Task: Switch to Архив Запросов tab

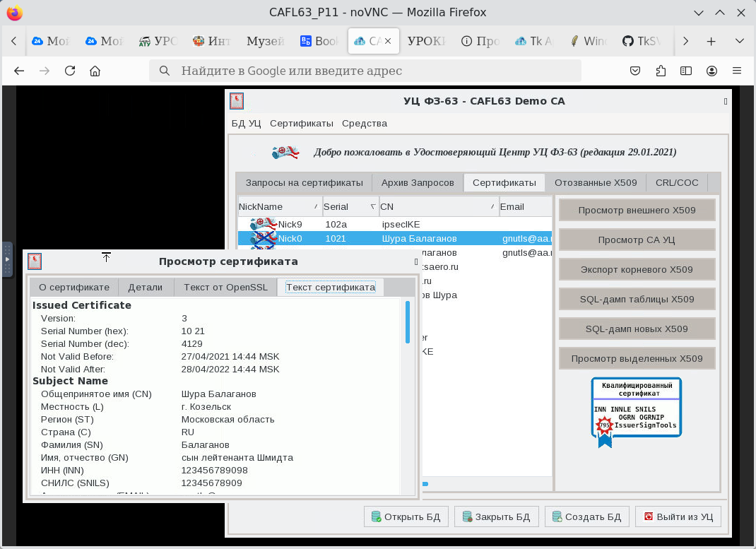Action: click(x=418, y=183)
